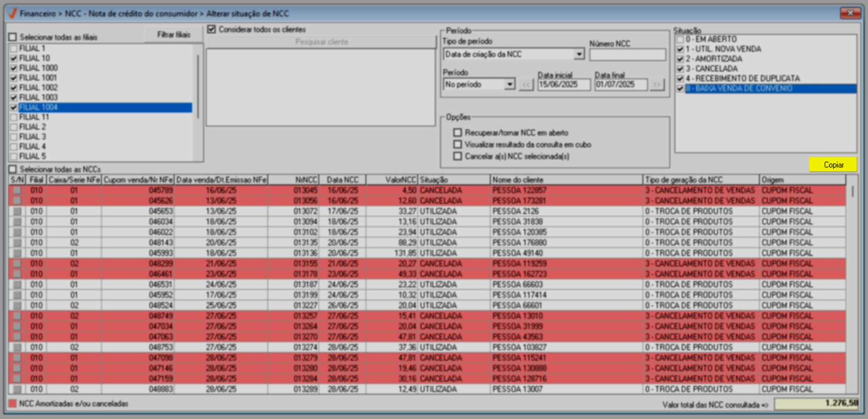This screenshot has height=419, width=868.
Task: Click the previous period arrow button
Action: coord(526,85)
